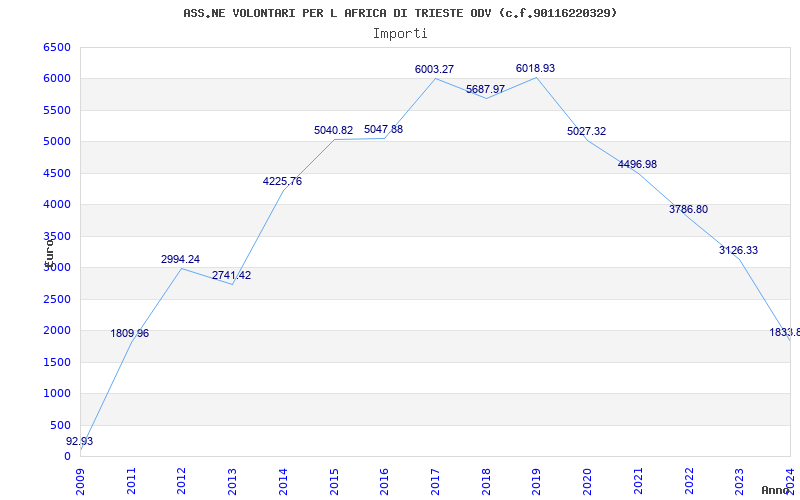Click the x-axis year 2017
This screenshot has width=800, height=500.
435,481
